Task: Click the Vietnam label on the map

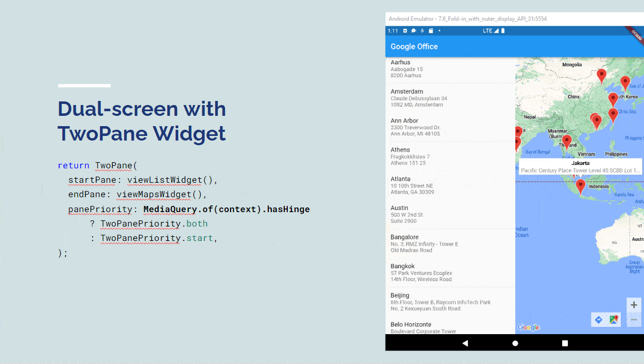Action: (586, 154)
